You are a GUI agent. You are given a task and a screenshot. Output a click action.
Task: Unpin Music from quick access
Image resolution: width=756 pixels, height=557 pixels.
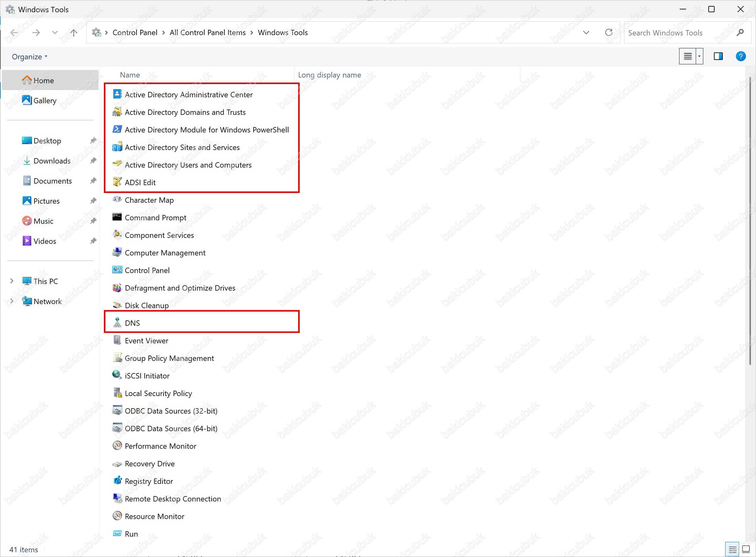point(93,221)
